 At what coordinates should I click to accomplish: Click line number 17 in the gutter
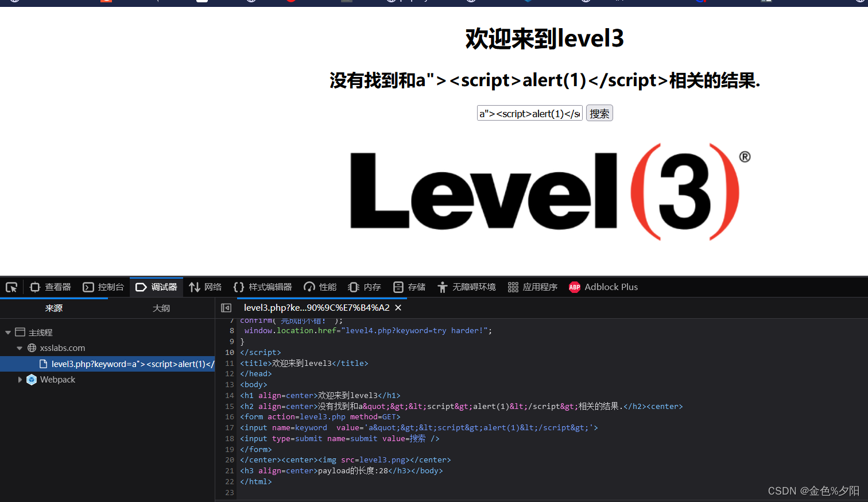pyautogui.click(x=230, y=428)
